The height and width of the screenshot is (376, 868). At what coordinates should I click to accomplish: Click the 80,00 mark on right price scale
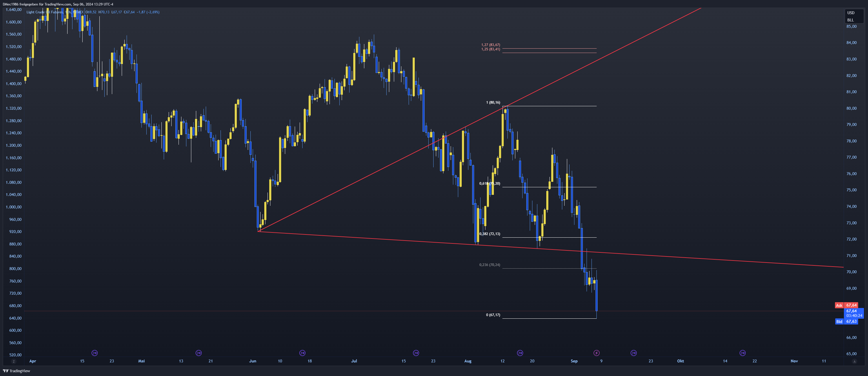[x=851, y=108]
